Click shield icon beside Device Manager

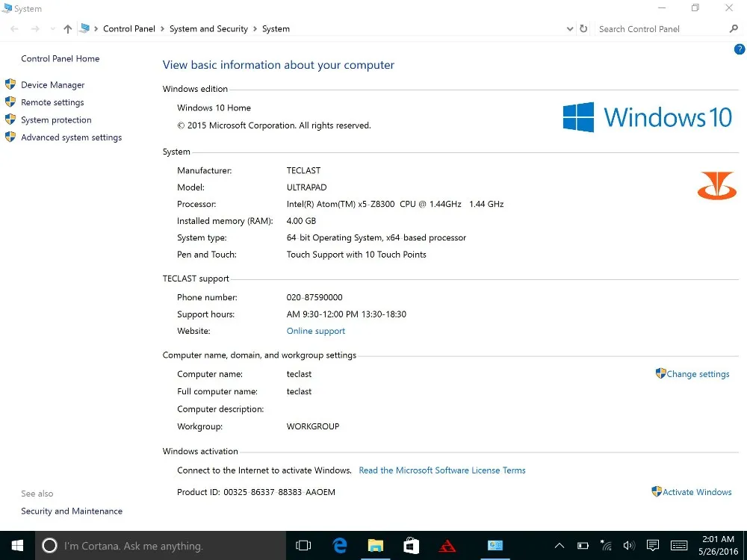pos(10,85)
